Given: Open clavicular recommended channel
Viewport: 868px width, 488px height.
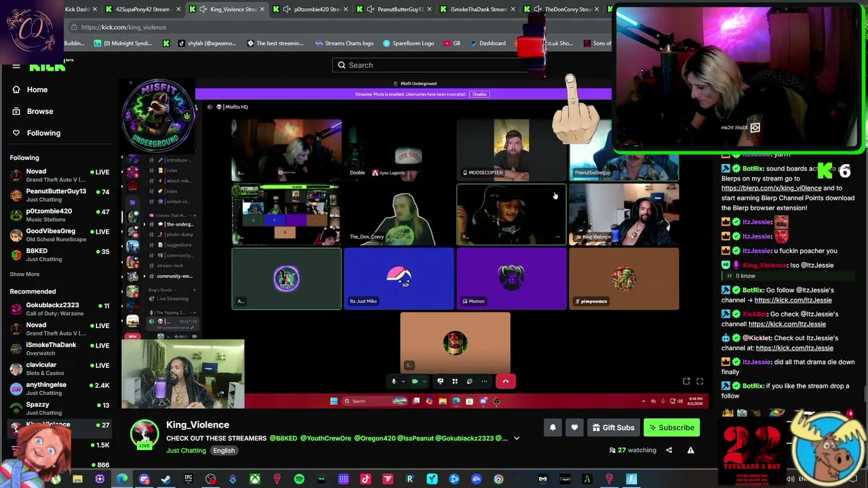Looking at the screenshot, I should pyautogui.click(x=60, y=369).
